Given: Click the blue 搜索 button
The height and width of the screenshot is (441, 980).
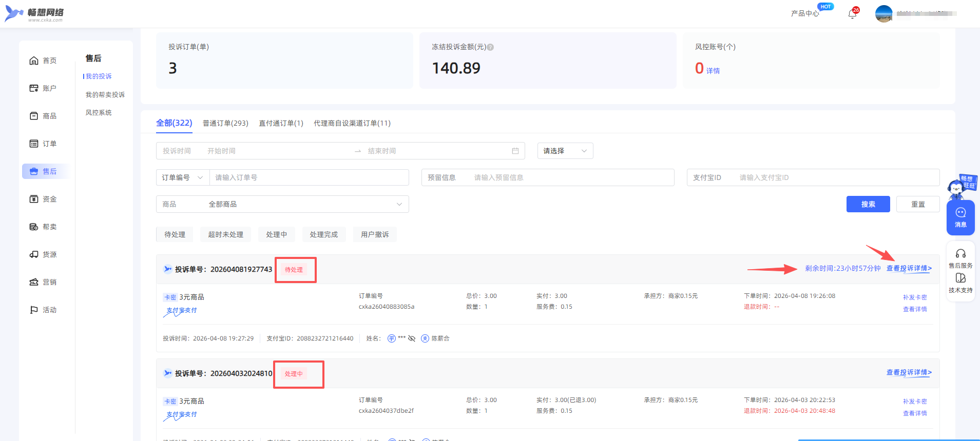Looking at the screenshot, I should (x=868, y=204).
